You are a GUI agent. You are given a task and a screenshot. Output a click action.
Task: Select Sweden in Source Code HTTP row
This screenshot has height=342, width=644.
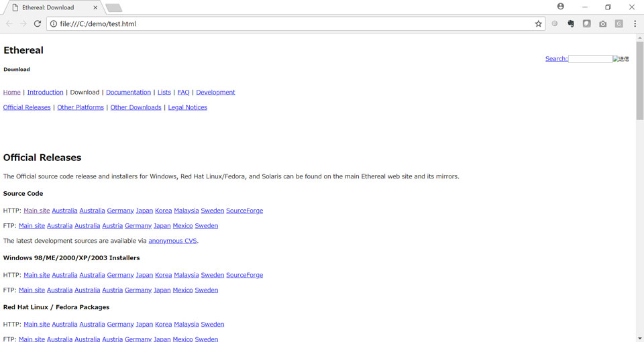point(213,211)
